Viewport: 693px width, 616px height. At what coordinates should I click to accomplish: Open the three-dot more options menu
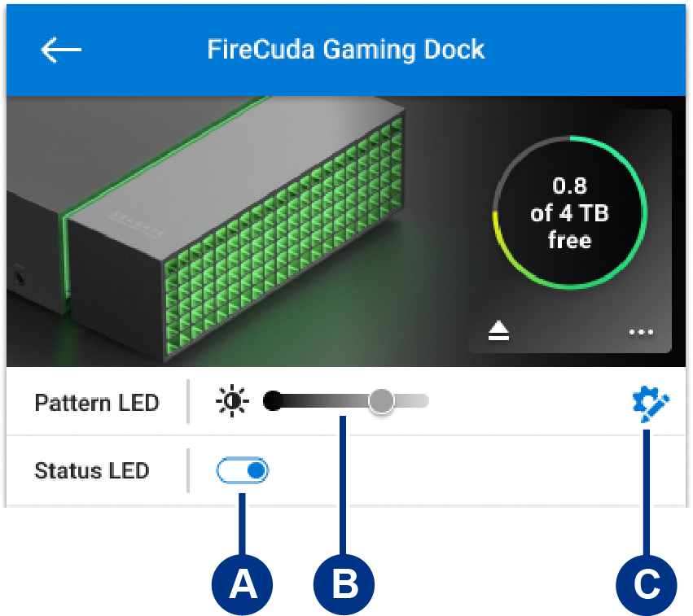point(642,332)
